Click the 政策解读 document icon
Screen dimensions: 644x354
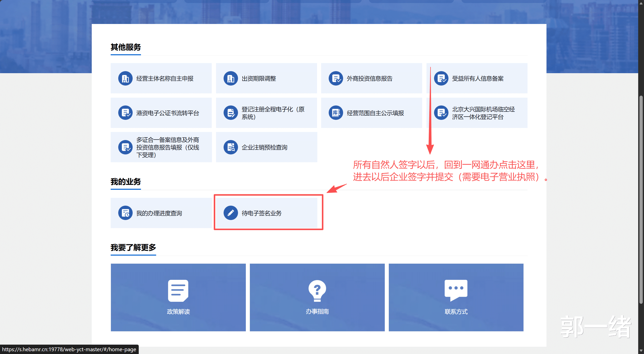click(x=178, y=290)
